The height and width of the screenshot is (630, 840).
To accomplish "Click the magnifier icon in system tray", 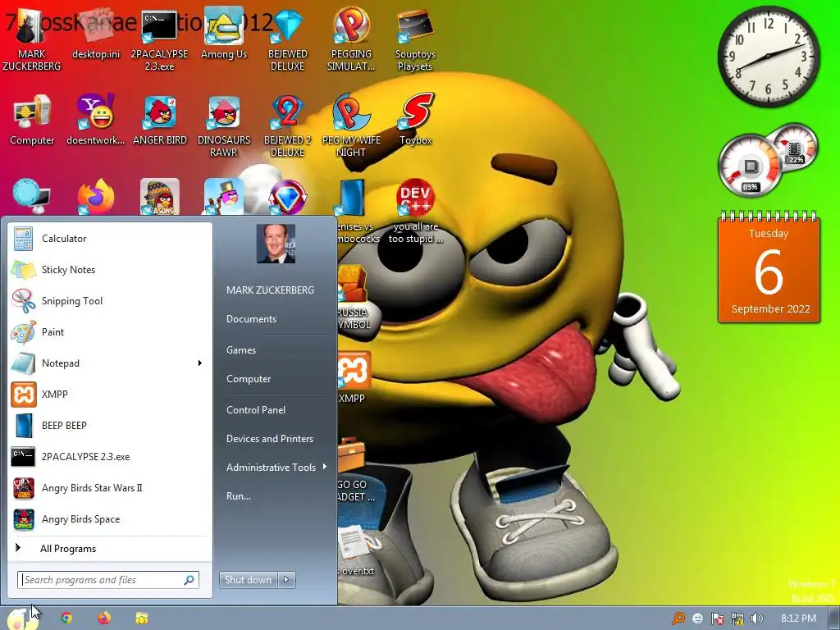I will 678,619.
